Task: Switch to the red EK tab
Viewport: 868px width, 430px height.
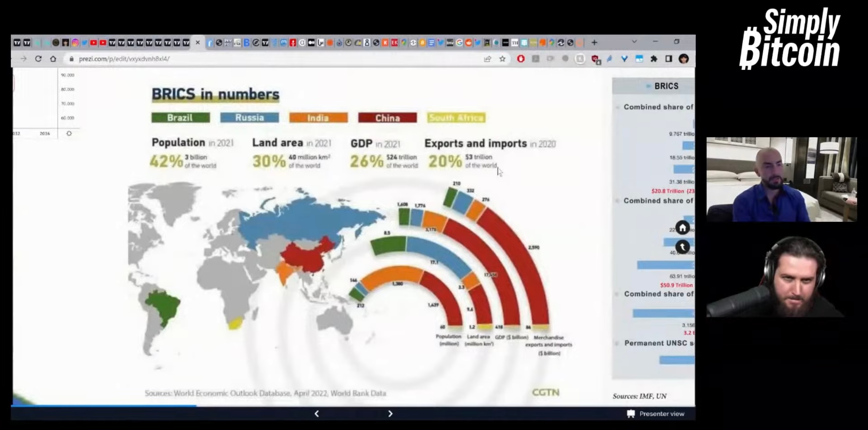Action: [x=394, y=43]
